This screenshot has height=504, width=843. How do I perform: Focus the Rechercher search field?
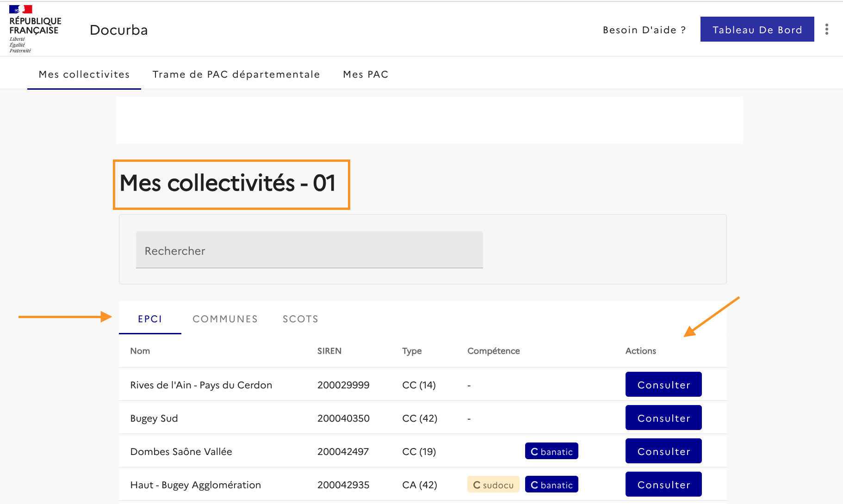(x=309, y=250)
